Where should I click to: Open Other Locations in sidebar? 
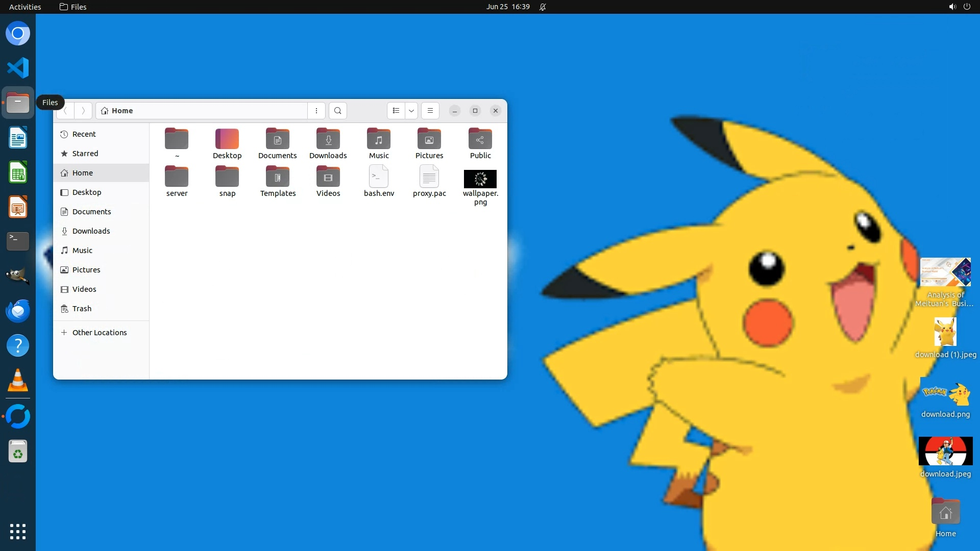pos(100,333)
